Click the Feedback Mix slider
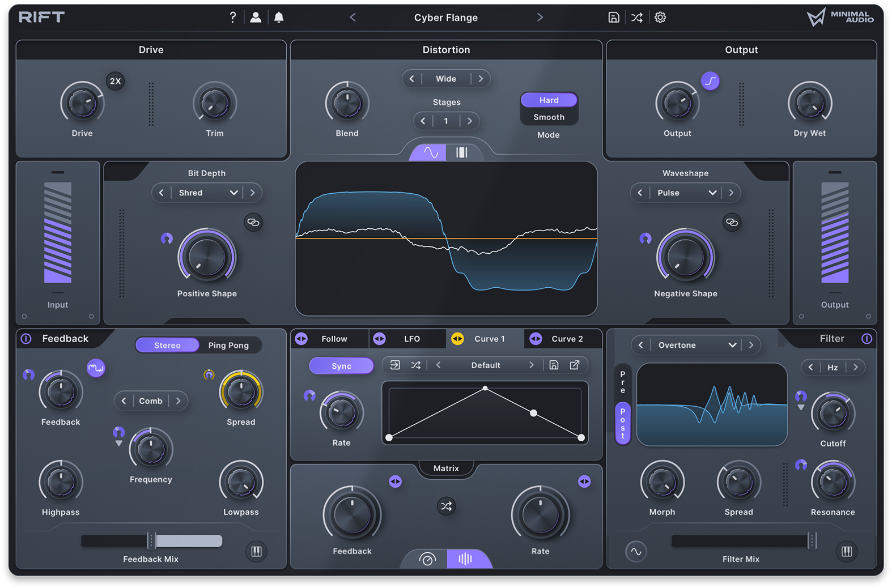Screen dimensions: 892x588 (151, 541)
